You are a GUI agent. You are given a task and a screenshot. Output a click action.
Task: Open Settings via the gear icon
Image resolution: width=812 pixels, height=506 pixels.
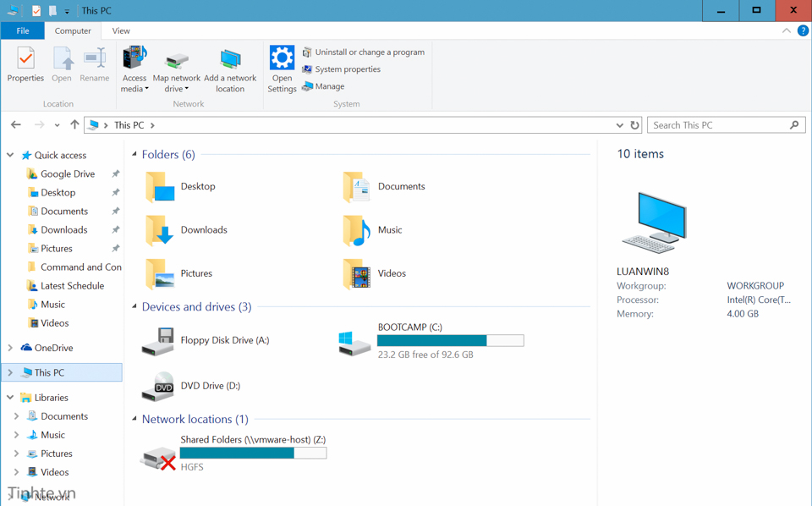pos(282,58)
